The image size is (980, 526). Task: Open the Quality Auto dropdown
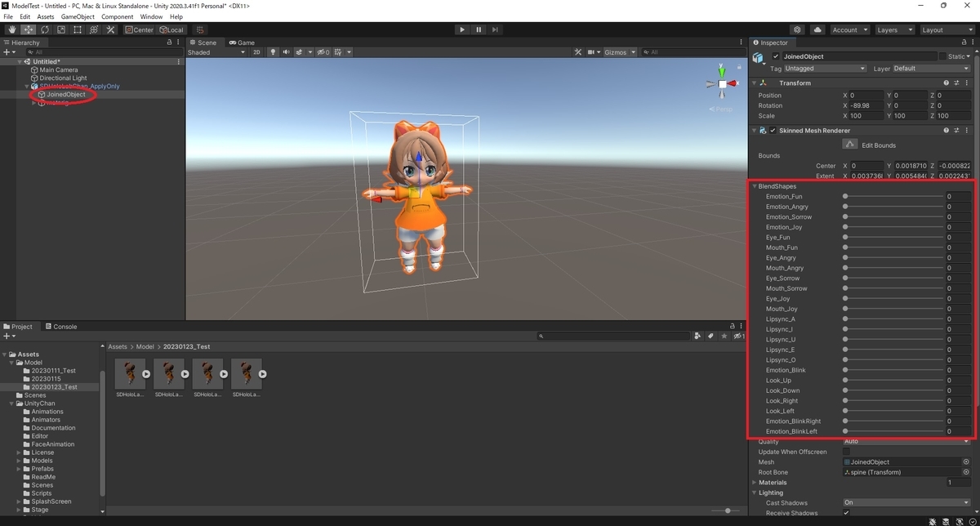[906, 442]
